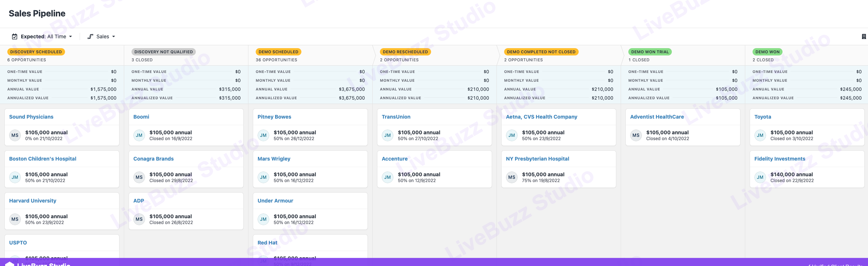Select the Demo Won Trial stage label
The width and height of the screenshot is (868, 266).
[x=650, y=52]
